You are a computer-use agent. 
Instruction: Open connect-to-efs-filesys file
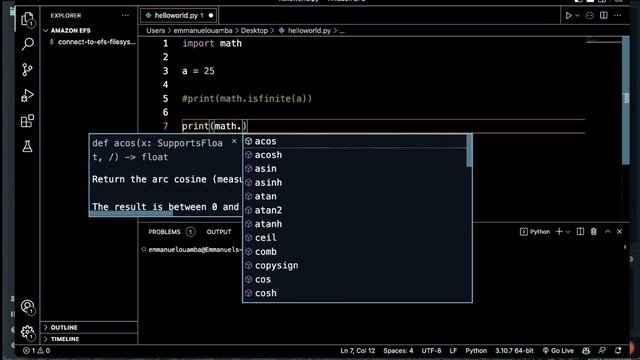pos(93,42)
